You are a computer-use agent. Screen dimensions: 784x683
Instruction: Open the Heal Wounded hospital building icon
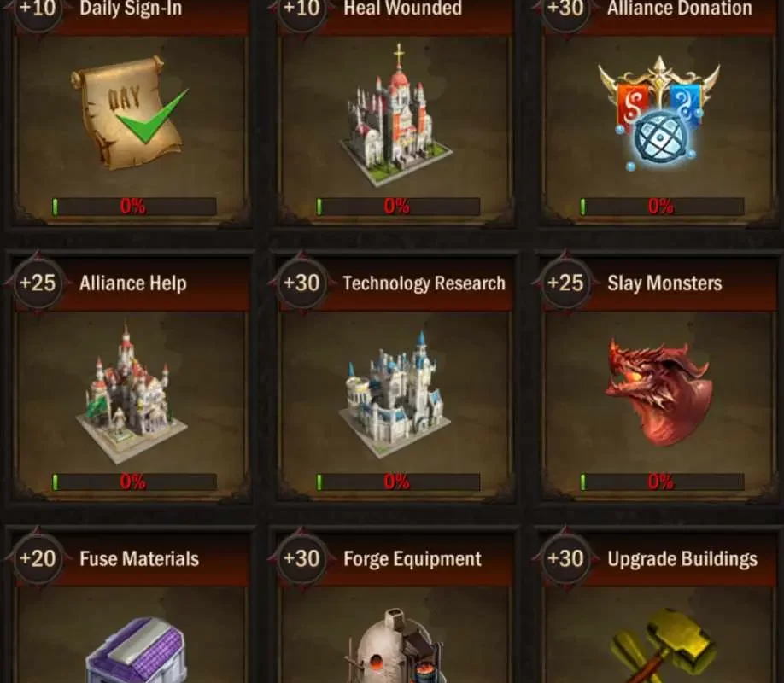[x=395, y=115]
